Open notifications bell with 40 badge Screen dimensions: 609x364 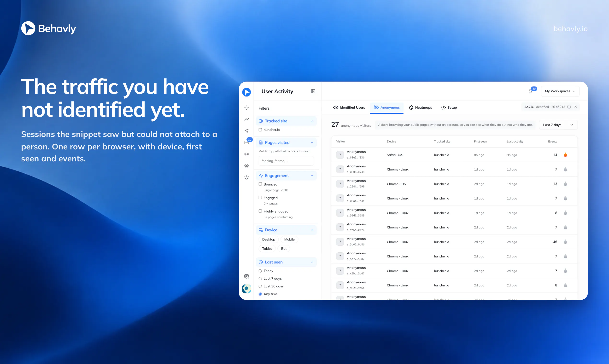click(530, 91)
